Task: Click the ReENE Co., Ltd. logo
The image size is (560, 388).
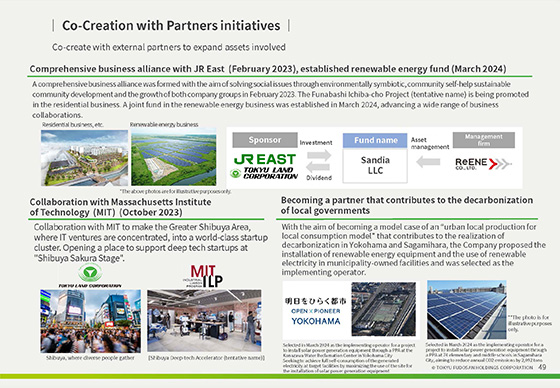Action: [x=483, y=164]
